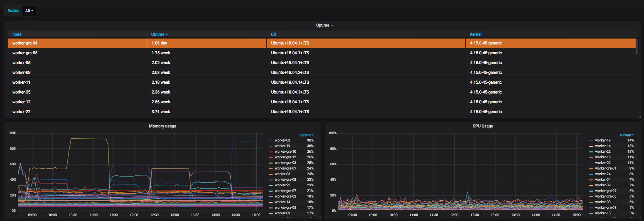Toggle worker-gra-07 series in CPU legend
Viewport: 644px width, 221px height.
tap(606, 191)
